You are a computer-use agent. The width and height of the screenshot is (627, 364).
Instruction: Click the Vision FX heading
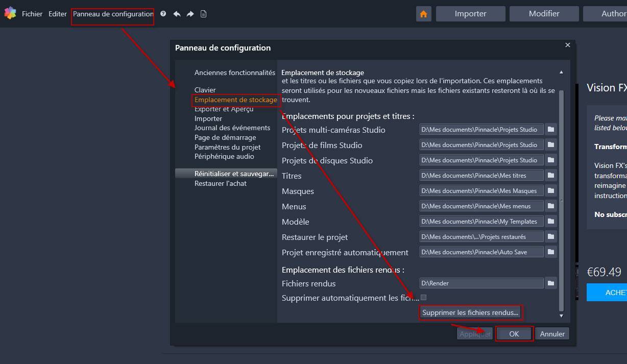[607, 87]
